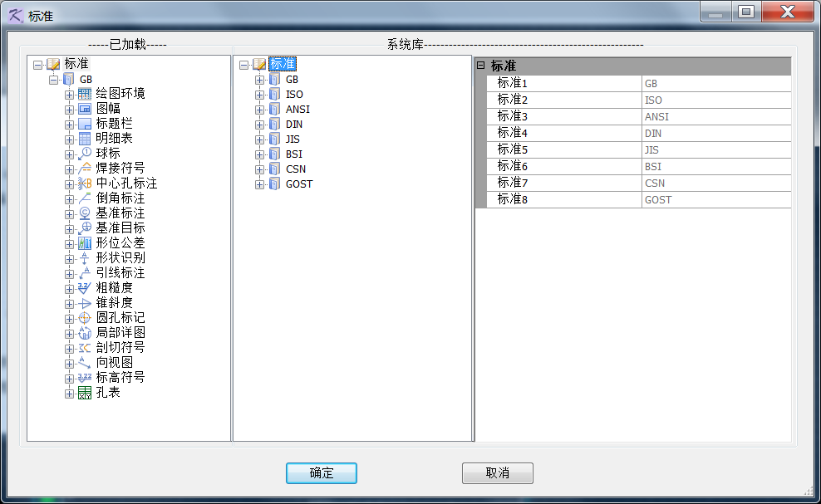821x504 pixels.
Task: Click the 标题栏 icon
Action: pos(84,124)
